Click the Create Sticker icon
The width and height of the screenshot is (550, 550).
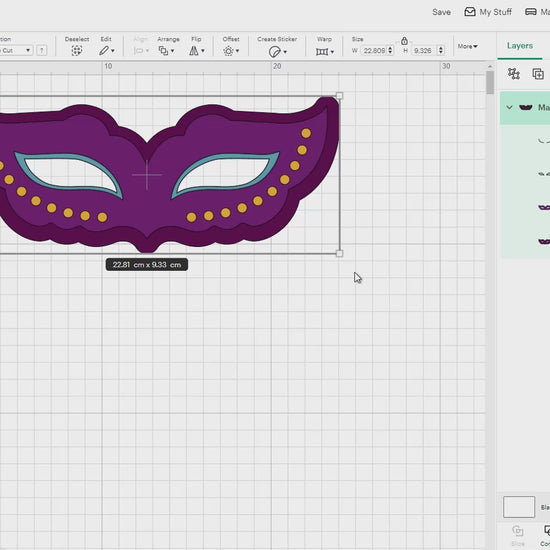[277, 52]
